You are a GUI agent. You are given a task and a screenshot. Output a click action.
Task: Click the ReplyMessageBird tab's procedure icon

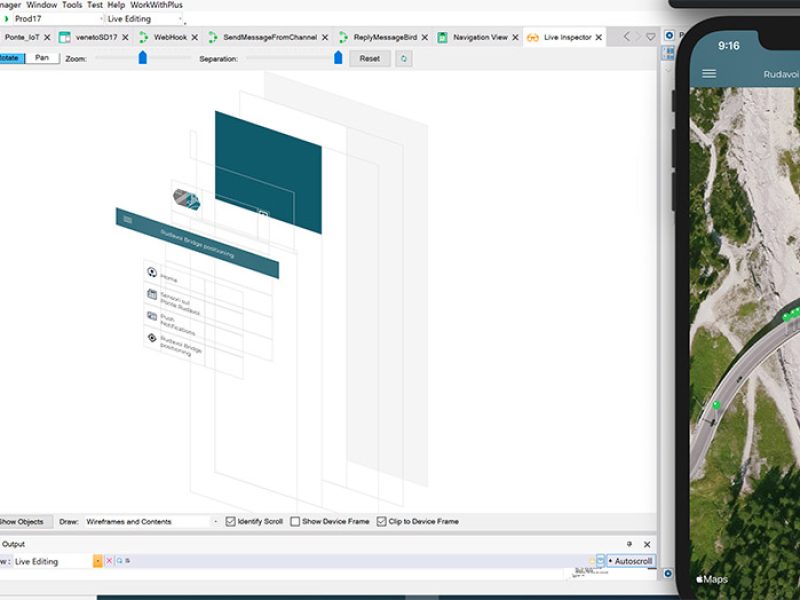pyautogui.click(x=343, y=37)
